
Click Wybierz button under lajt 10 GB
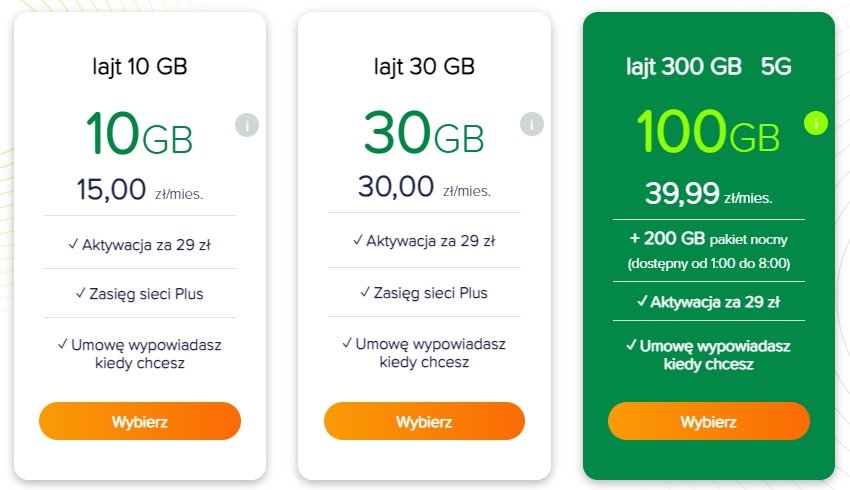(140, 421)
